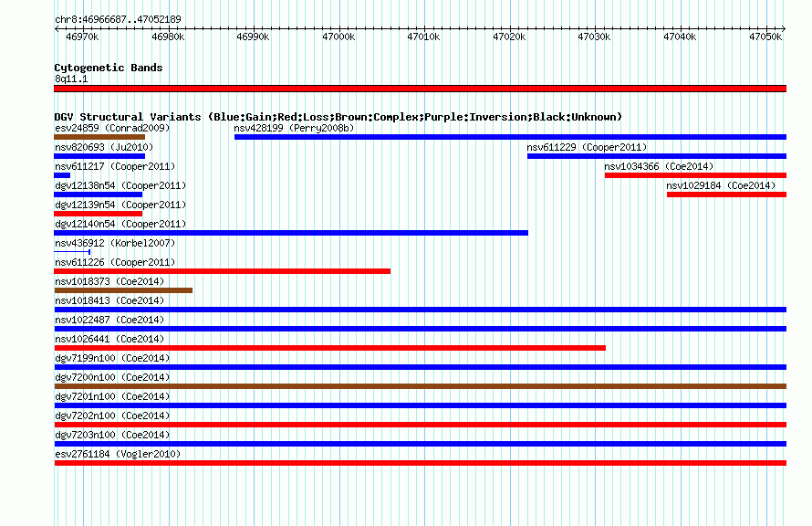Click the 46980k ruler tick label
The width and height of the screenshot is (812, 526).
(168, 37)
